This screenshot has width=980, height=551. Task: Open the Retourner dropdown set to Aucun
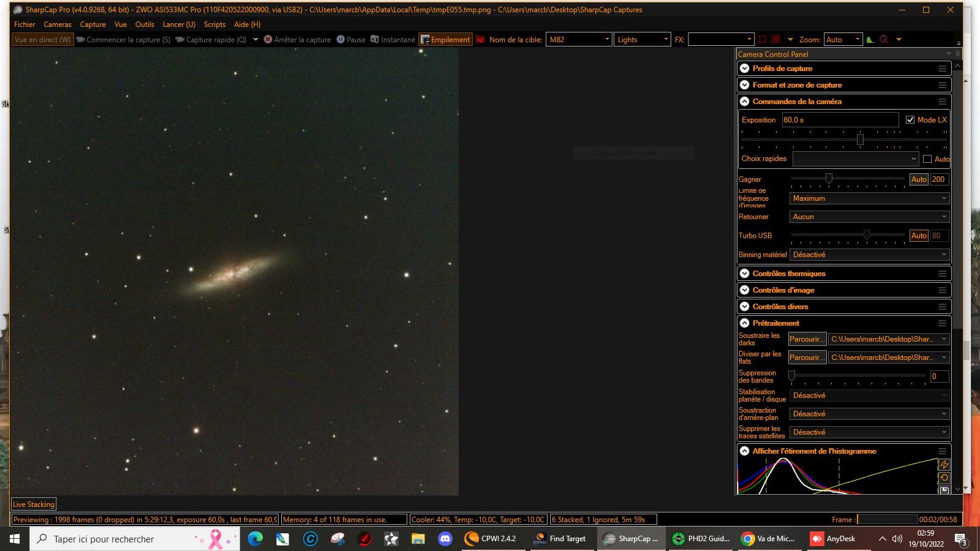(x=869, y=217)
